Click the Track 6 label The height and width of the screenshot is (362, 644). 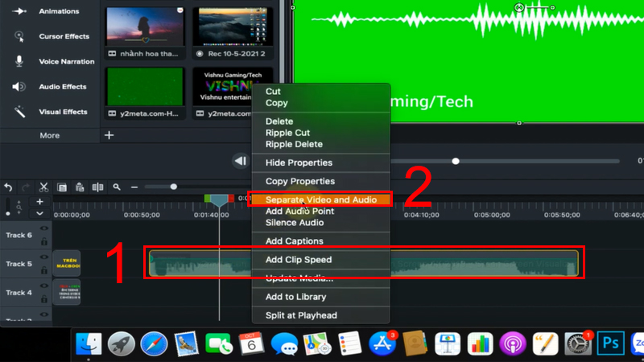pyautogui.click(x=19, y=235)
